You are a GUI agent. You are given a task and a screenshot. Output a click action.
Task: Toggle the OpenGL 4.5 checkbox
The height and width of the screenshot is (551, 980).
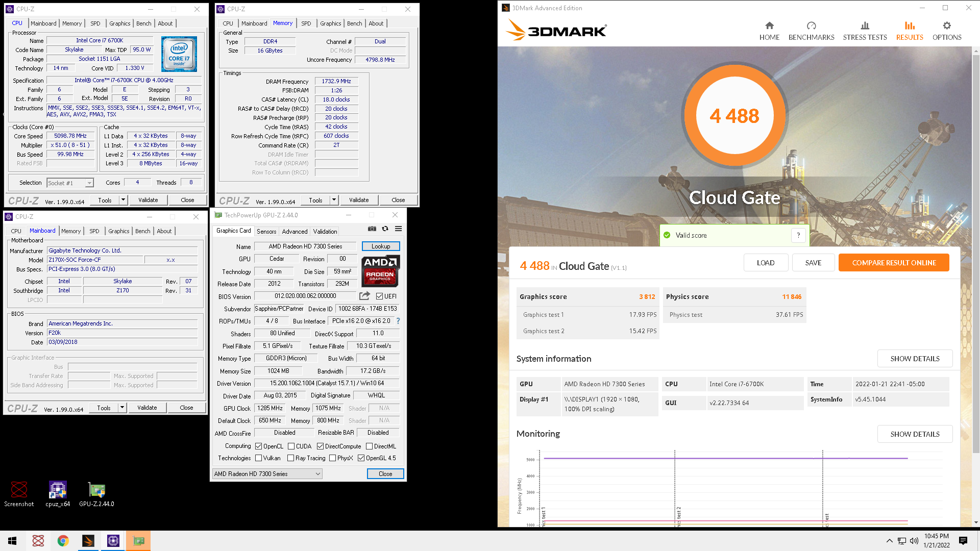(361, 458)
